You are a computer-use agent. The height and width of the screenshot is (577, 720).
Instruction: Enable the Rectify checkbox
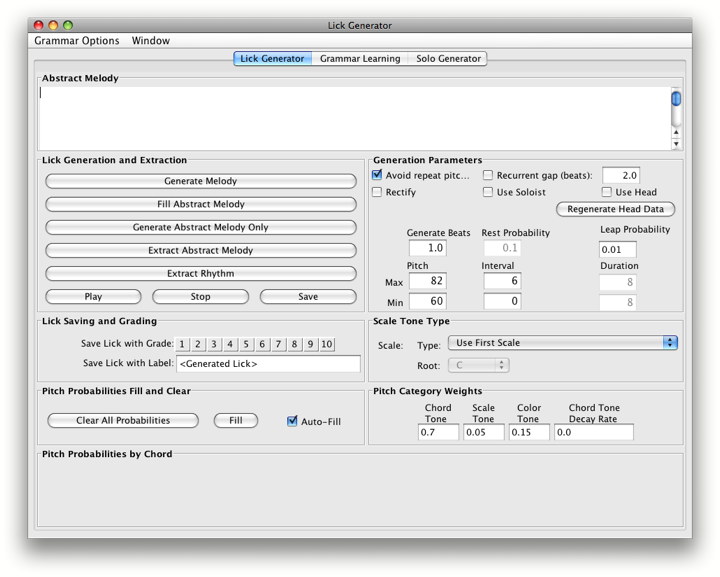(x=377, y=192)
